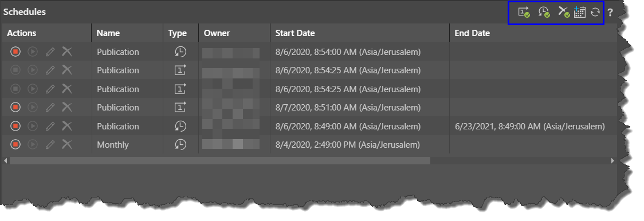Image resolution: width=644 pixels, height=221 pixels.
Task: Toggle the show deleted schedules filter
Action: (x=564, y=13)
